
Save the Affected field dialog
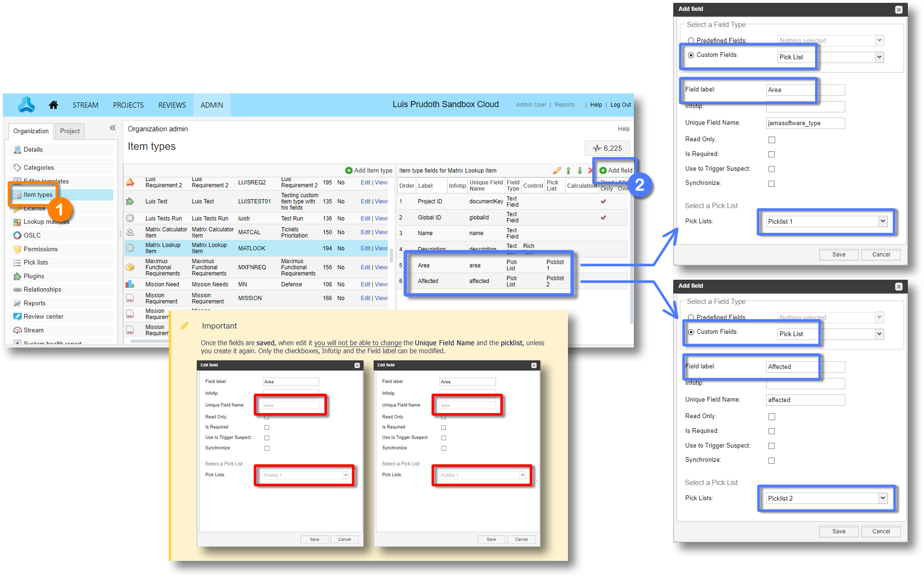pos(839,531)
